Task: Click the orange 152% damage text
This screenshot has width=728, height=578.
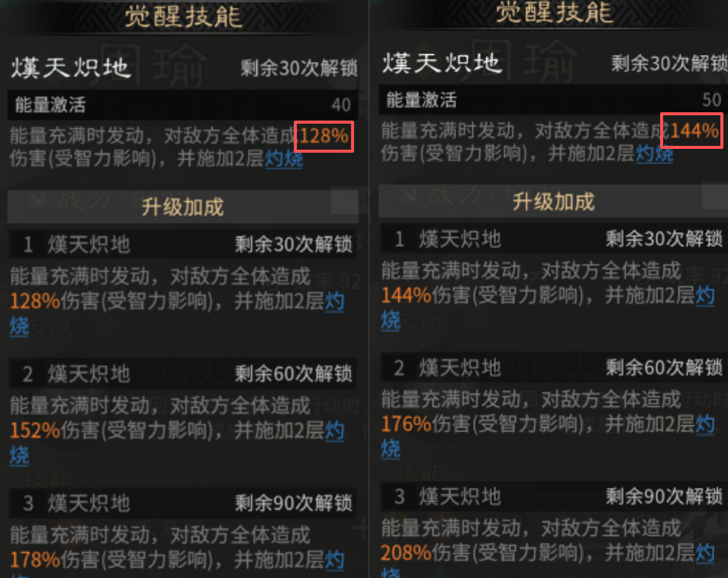Action: 35,431
